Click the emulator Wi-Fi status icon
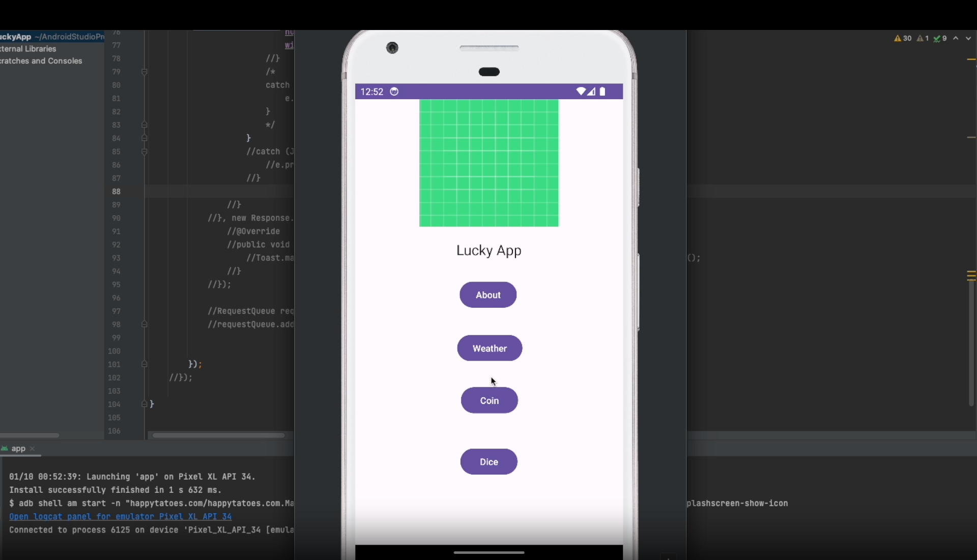Screen dimensions: 977x560 [580, 92]
